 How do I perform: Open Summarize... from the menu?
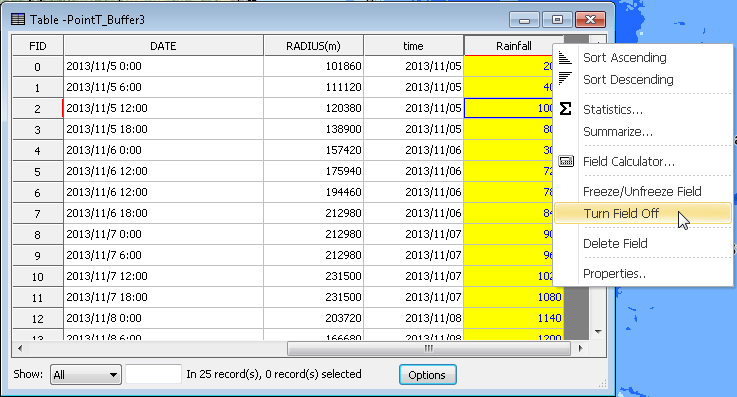coord(618,132)
